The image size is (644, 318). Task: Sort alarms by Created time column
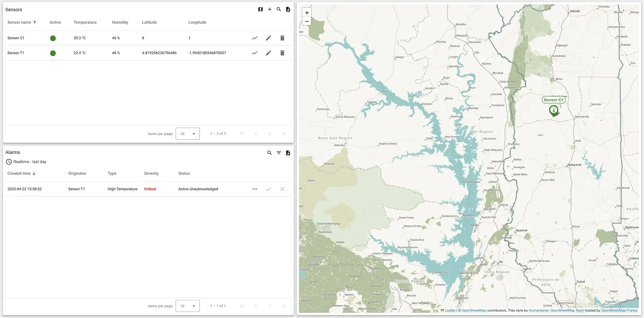(x=21, y=173)
